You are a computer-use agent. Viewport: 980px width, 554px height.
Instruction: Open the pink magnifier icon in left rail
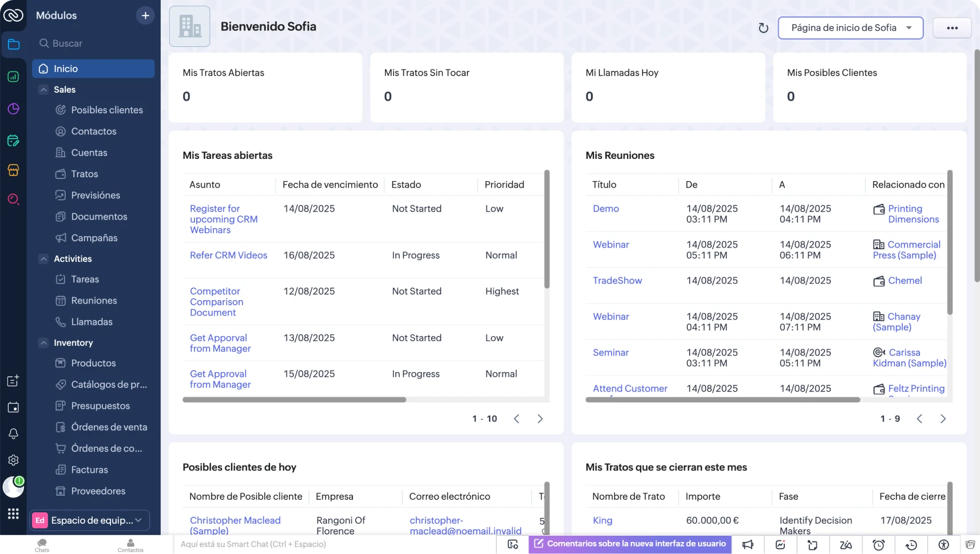[13, 199]
